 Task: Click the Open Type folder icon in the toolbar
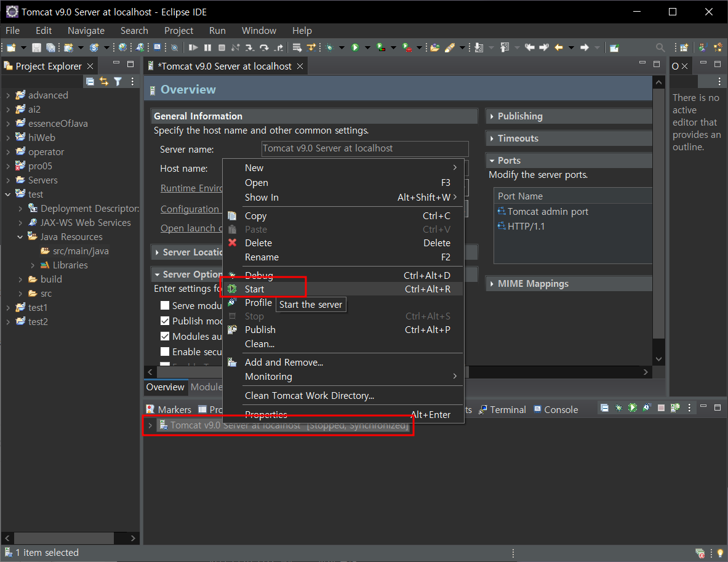(x=434, y=47)
